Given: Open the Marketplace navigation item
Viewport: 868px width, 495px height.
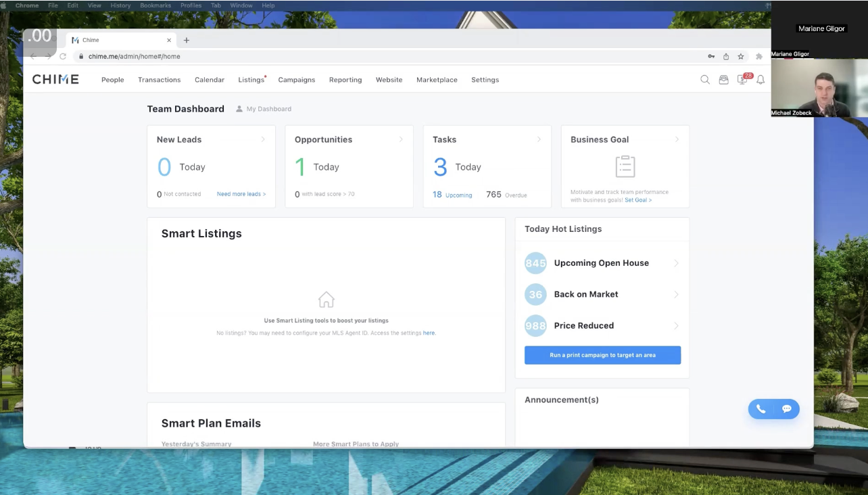Looking at the screenshot, I should coord(437,80).
